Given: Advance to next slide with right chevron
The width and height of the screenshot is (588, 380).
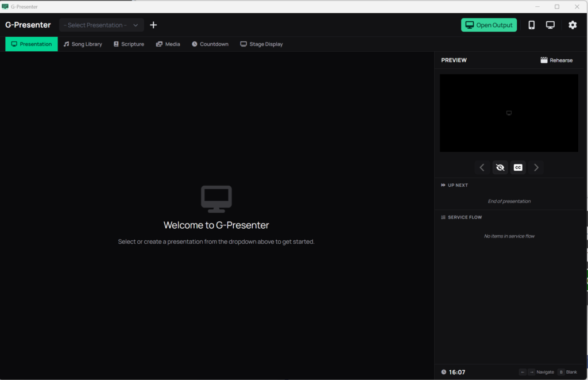Looking at the screenshot, I should [536, 167].
